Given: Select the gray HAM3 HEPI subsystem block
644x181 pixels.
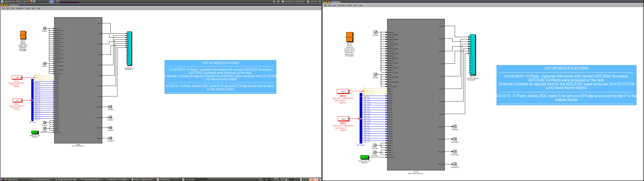Looking at the screenshot, I should [x=416, y=95].
